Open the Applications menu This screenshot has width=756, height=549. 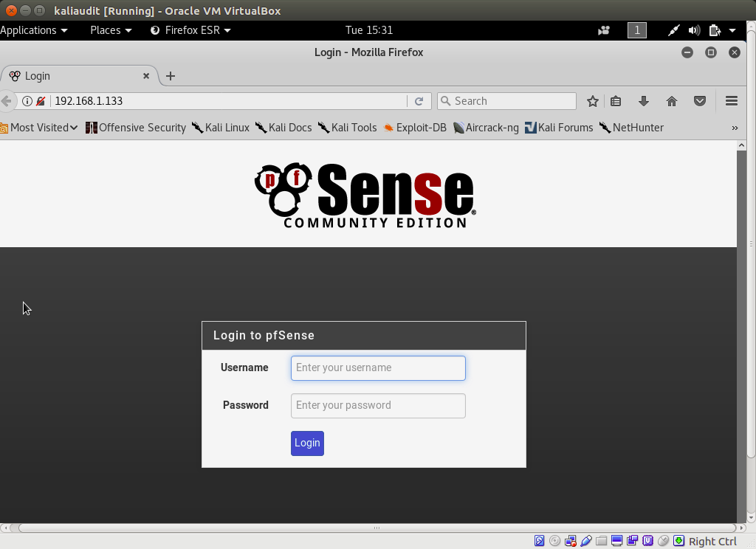(x=34, y=30)
